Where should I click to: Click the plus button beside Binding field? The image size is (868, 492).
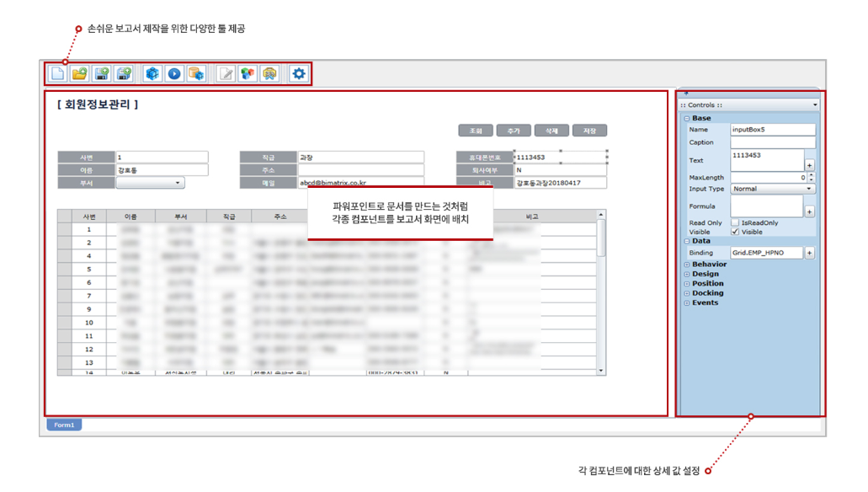(810, 253)
